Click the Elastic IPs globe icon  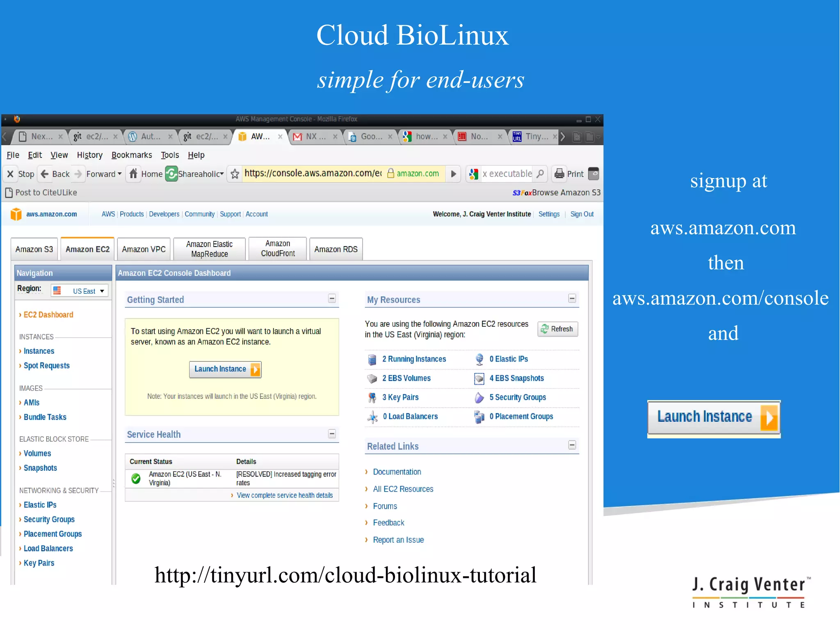[x=479, y=360]
